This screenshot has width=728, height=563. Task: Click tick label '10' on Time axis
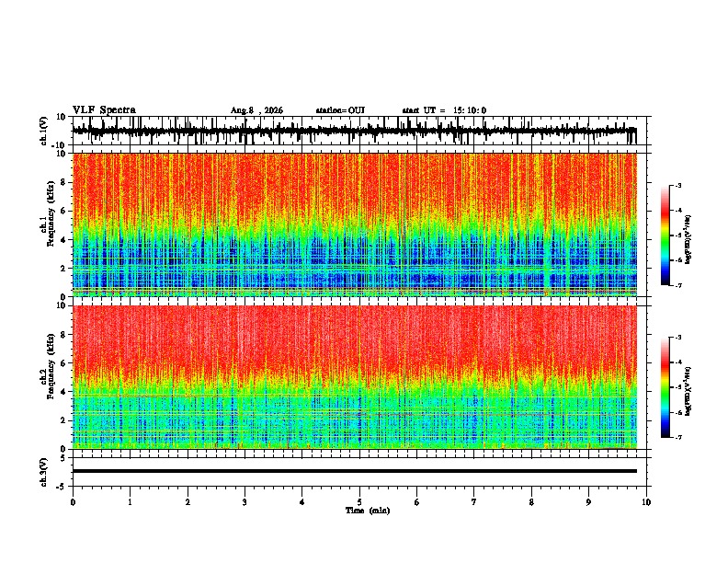pyautogui.click(x=646, y=502)
